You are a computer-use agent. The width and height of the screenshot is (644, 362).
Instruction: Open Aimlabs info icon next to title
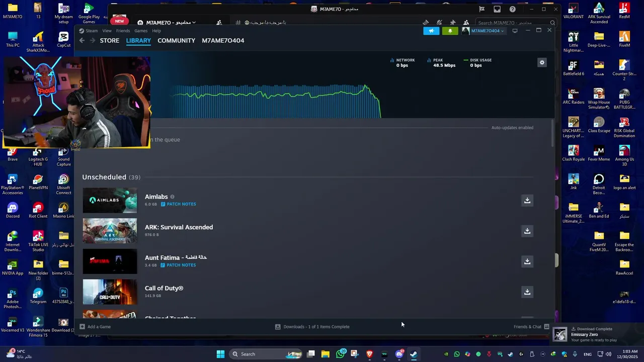tap(172, 197)
